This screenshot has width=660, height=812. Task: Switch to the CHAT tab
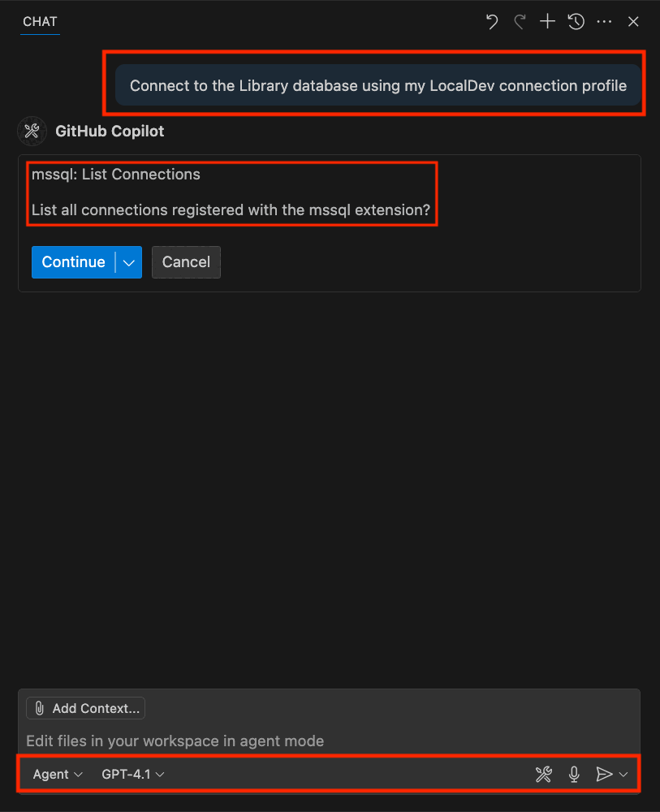[x=40, y=22]
